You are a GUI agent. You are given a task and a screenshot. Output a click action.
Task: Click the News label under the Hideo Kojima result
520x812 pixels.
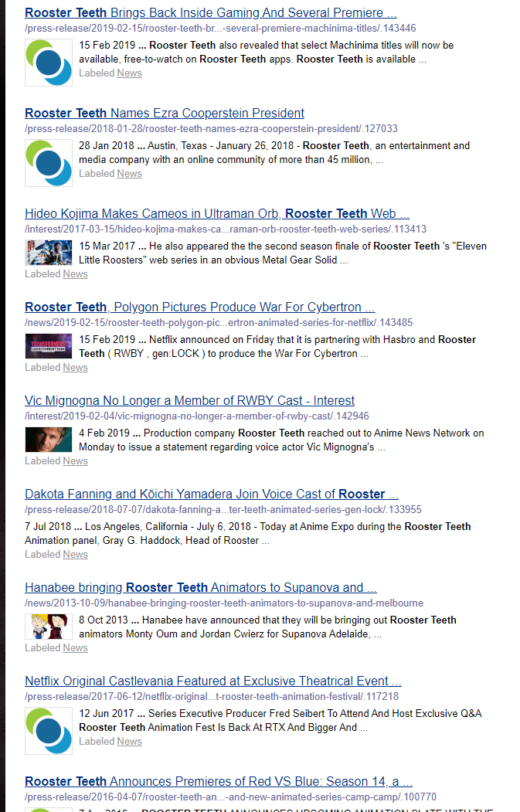pos(75,274)
